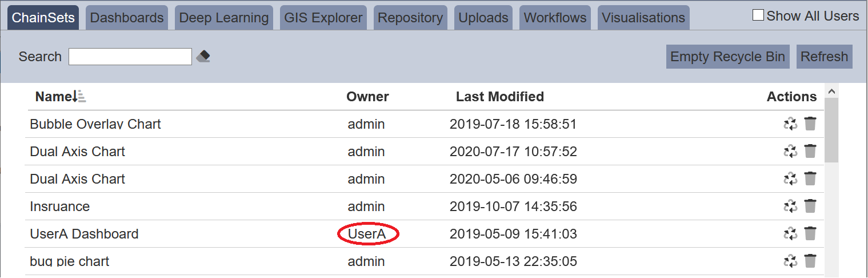
Task: Switch to the Dashboards tab
Action: pyautogui.click(x=127, y=18)
